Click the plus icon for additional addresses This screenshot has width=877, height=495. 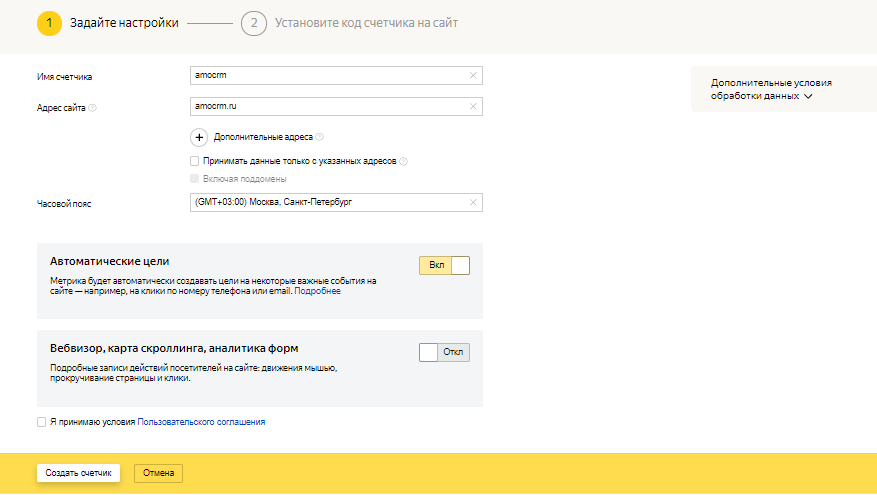[198, 137]
